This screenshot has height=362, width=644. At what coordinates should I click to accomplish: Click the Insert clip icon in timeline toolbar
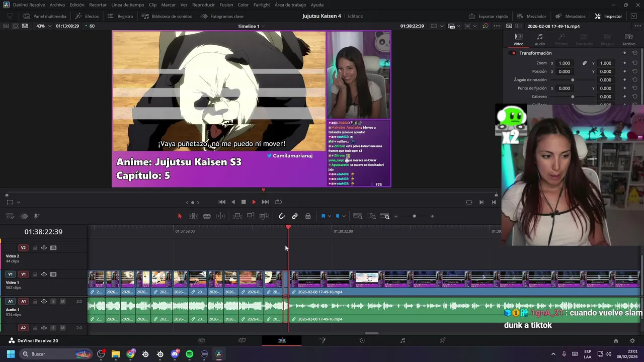point(237,216)
